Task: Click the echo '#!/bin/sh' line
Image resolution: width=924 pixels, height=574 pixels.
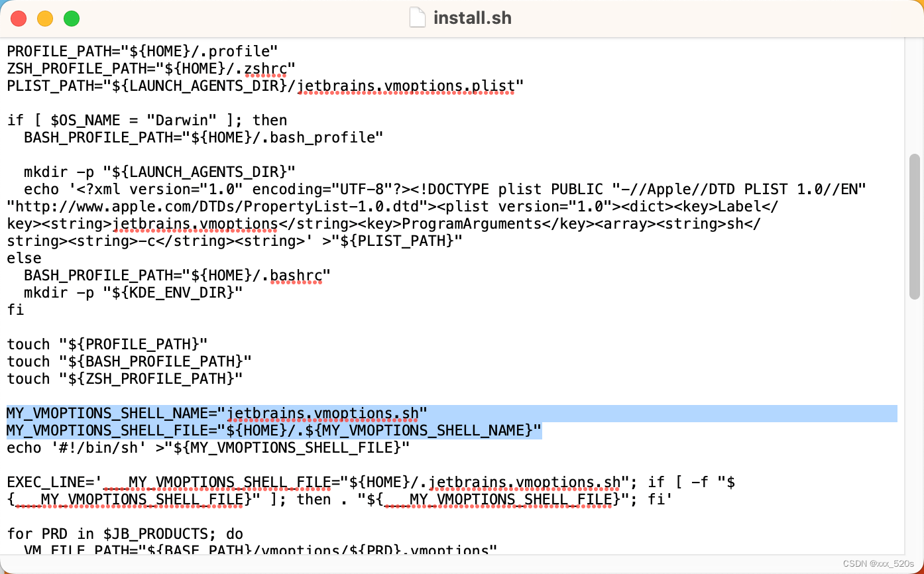Action: (208, 448)
